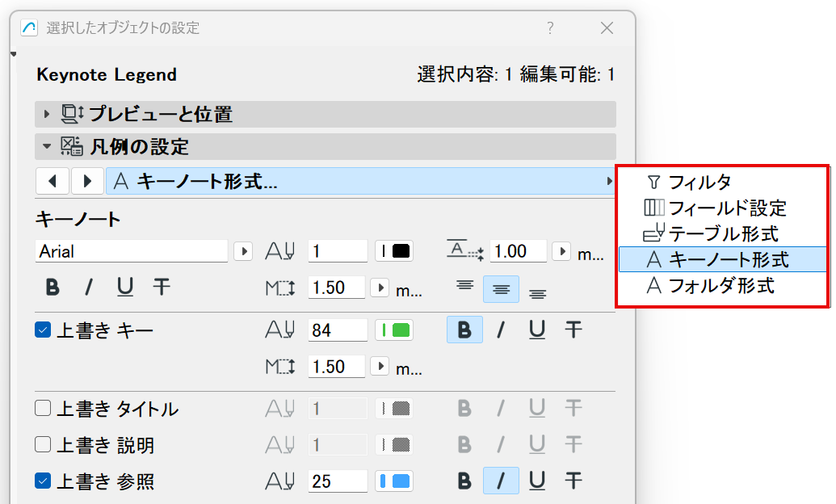Select フィルタ from the popup menu
This screenshot has width=836, height=504.
click(699, 183)
